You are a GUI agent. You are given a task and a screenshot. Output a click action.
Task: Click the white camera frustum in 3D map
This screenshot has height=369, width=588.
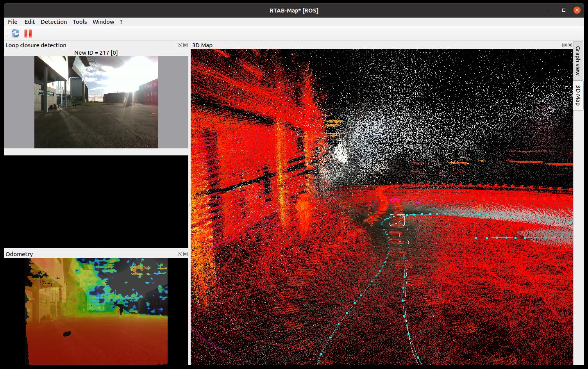pyautogui.click(x=397, y=220)
